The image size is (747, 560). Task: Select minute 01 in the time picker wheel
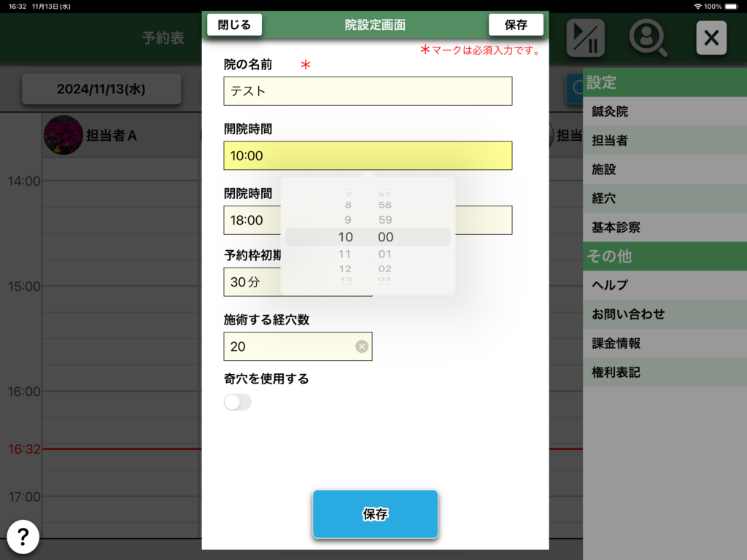(385, 254)
